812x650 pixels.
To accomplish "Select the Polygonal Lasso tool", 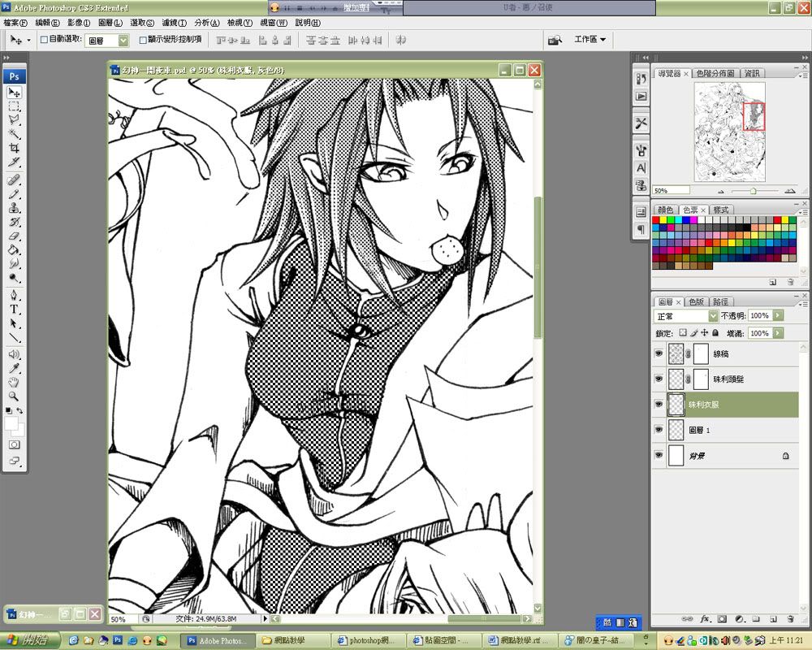I will (x=14, y=119).
